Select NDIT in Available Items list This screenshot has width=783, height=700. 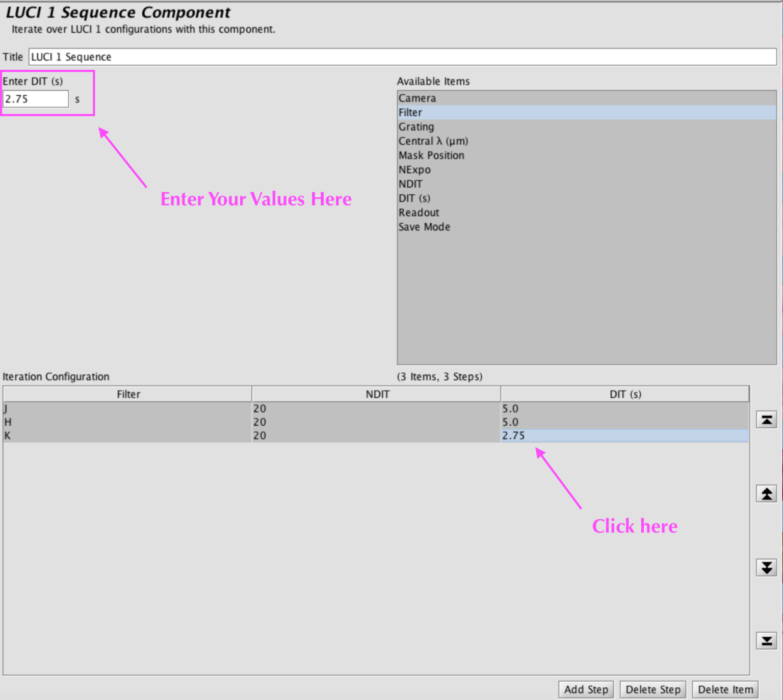point(587,184)
